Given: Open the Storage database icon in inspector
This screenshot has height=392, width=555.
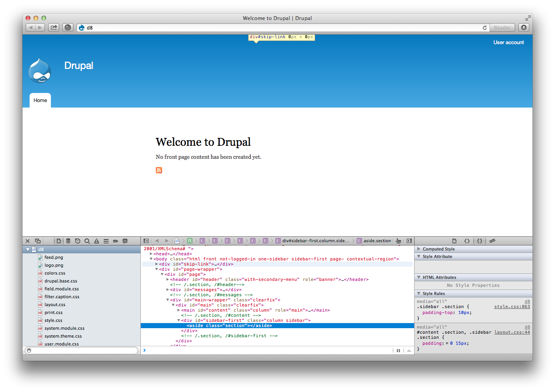Looking at the screenshot, I should tap(68, 241).
